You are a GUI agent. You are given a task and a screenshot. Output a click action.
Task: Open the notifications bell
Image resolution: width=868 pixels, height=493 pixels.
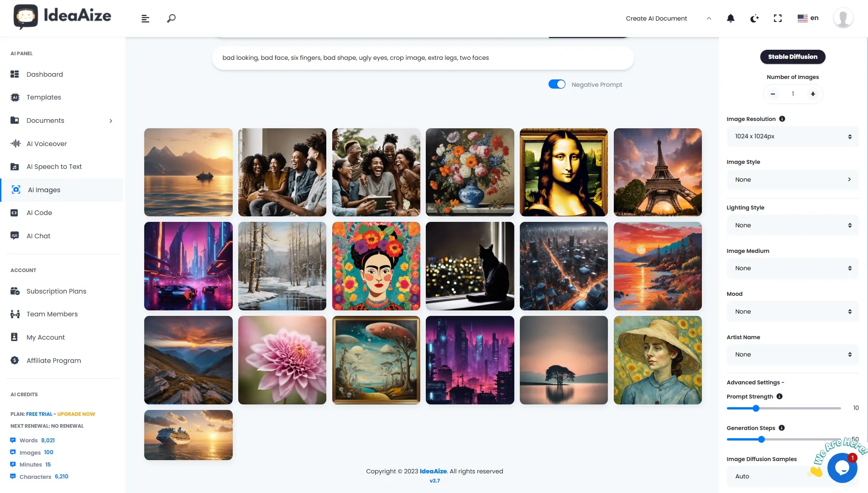(730, 18)
